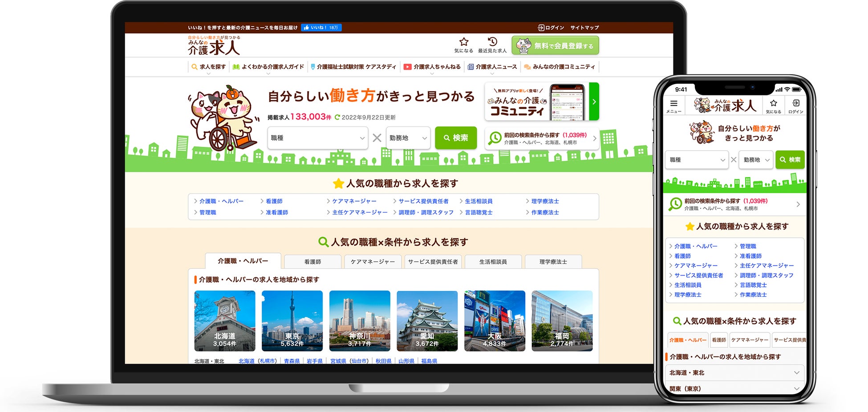Click the Facebook いいね! thumbs-up button
This screenshot has width=868, height=412.
(x=321, y=28)
